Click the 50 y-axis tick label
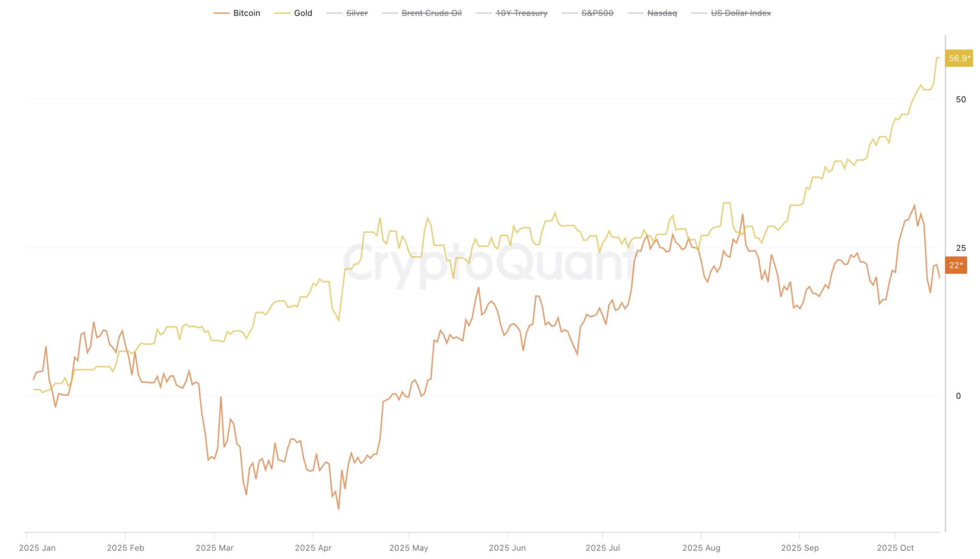The height and width of the screenshot is (559, 980). 960,99
